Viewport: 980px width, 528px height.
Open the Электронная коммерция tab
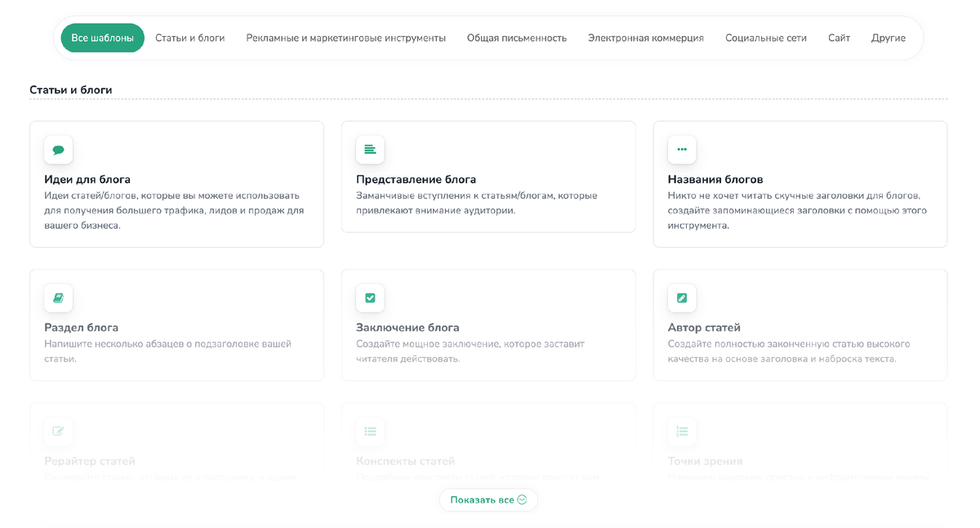pos(646,38)
